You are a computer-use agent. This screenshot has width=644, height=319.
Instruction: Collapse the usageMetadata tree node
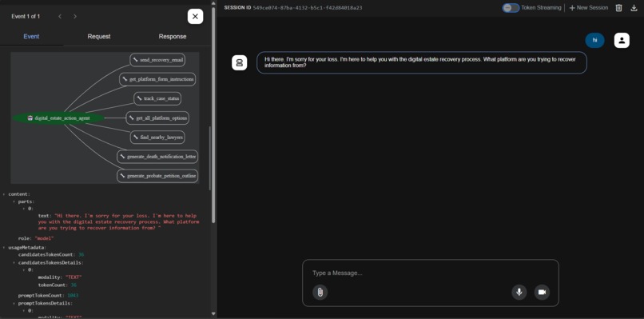point(4,248)
